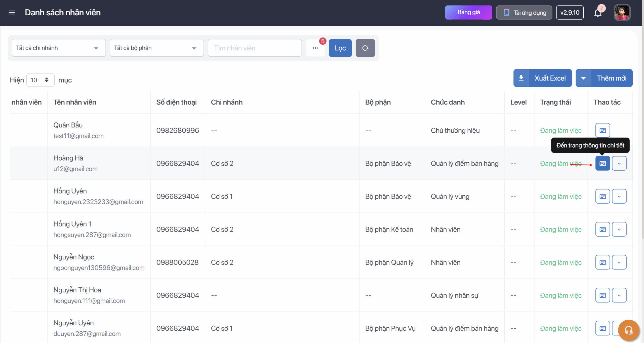Open detail page icon for Hồng Uyên 1
Screen dimensions: 644x343
[602, 229]
